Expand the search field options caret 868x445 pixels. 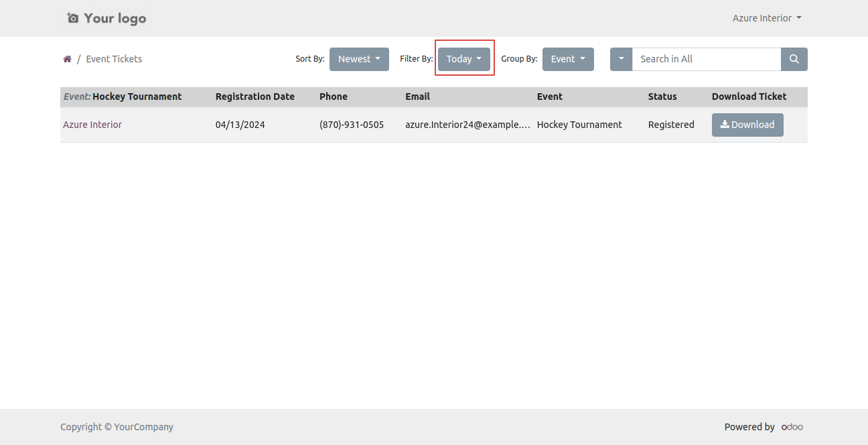tap(621, 59)
